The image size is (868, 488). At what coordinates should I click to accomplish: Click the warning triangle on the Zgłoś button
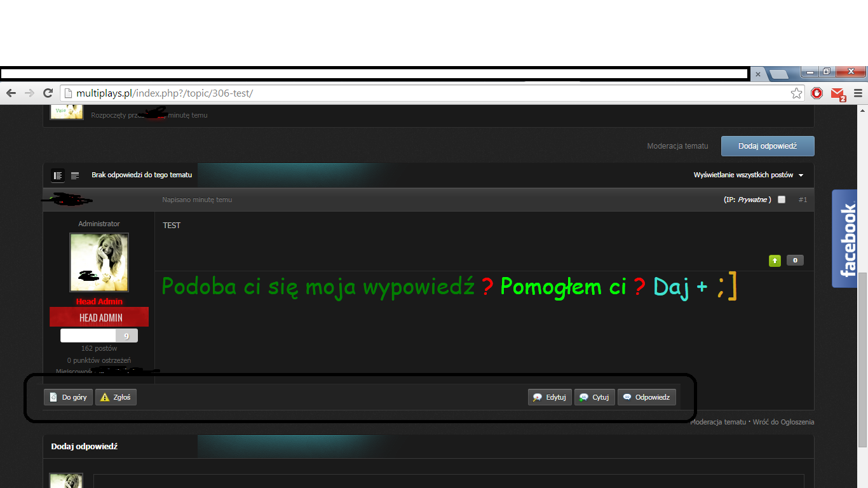[x=105, y=396]
